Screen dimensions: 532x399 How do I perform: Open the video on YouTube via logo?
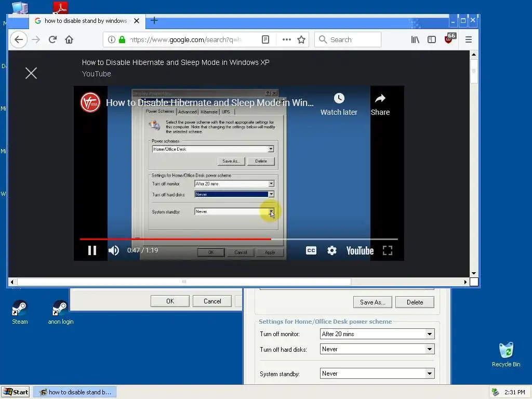tap(360, 250)
